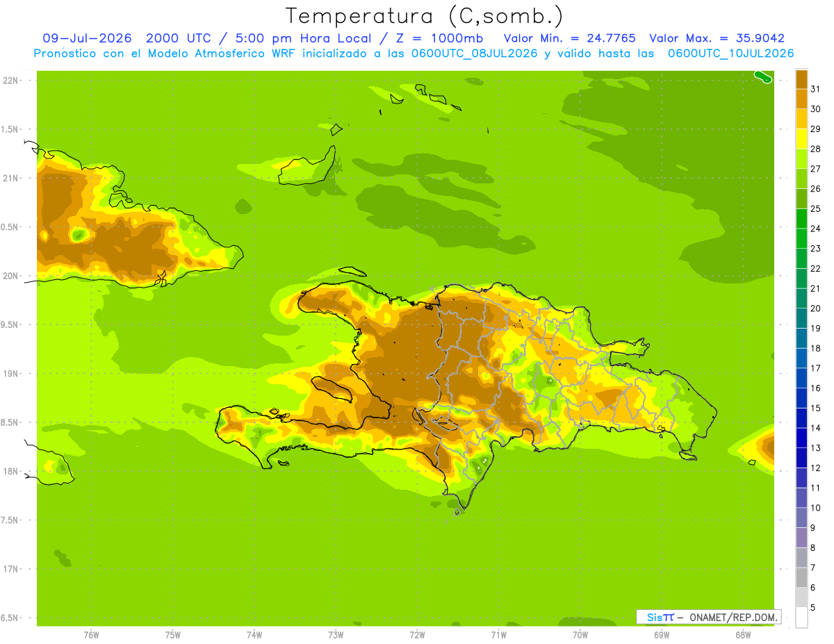Click the "SisTT – ONAMET/REP.DOM." credit label
The width and height of the screenshot is (834, 644).
[709, 617]
